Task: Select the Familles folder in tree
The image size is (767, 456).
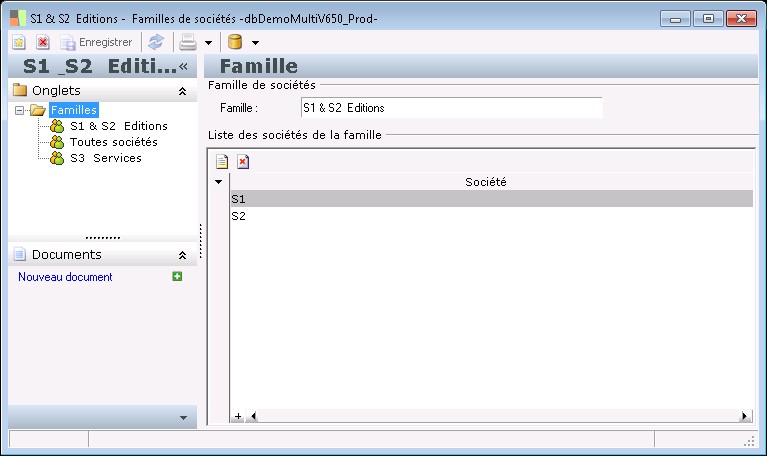Action: (x=74, y=110)
